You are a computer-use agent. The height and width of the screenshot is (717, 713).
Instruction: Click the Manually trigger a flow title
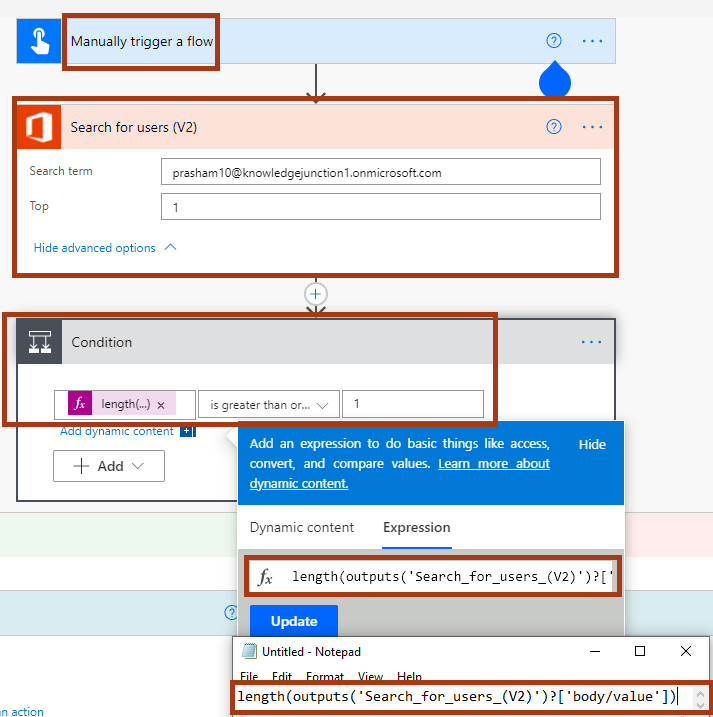(x=142, y=42)
